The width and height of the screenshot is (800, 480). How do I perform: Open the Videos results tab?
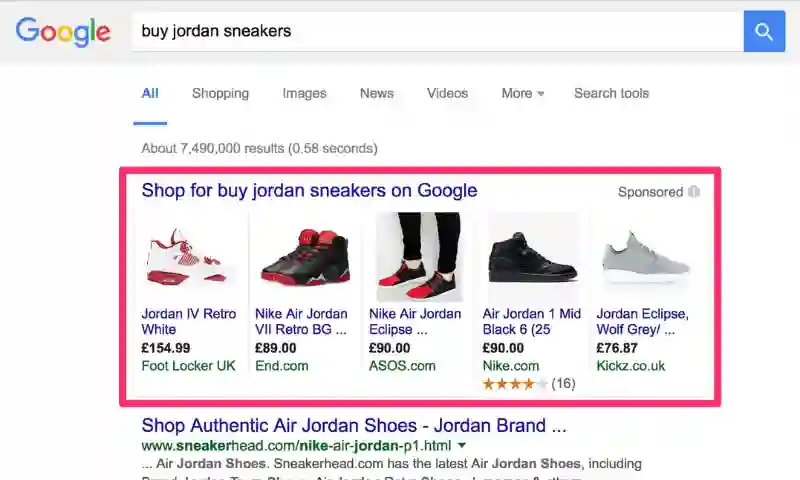(447, 93)
